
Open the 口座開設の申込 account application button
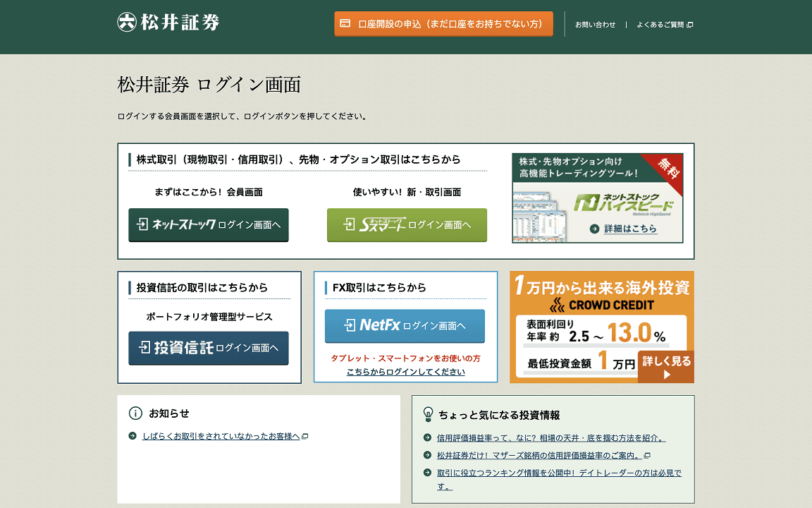pos(443,24)
